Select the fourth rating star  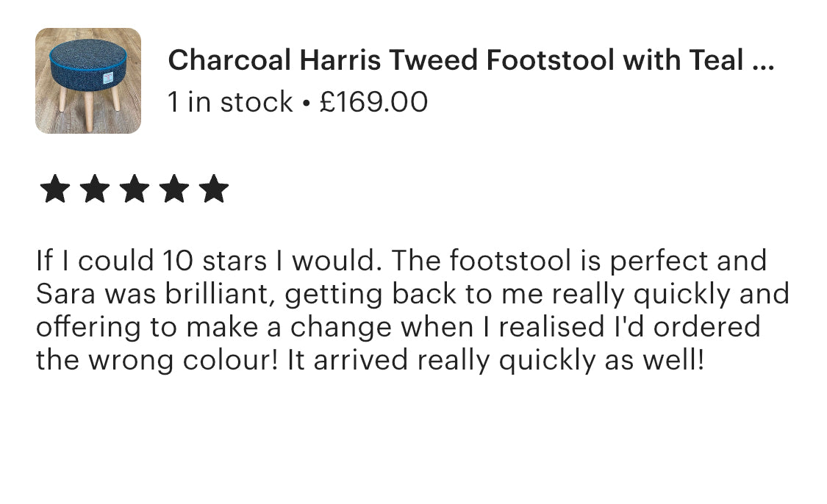175,190
